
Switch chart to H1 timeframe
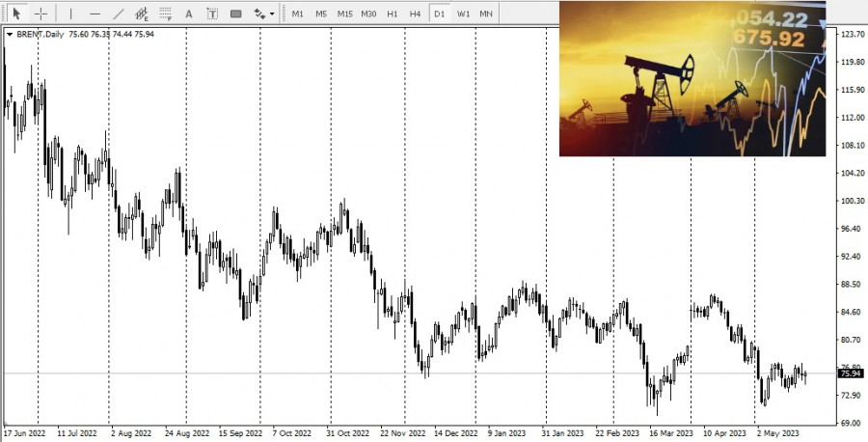pyautogui.click(x=393, y=14)
